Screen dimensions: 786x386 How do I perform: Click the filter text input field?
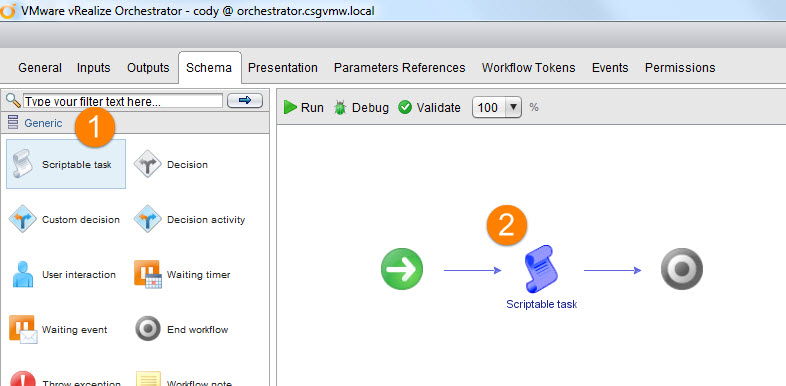(x=123, y=101)
